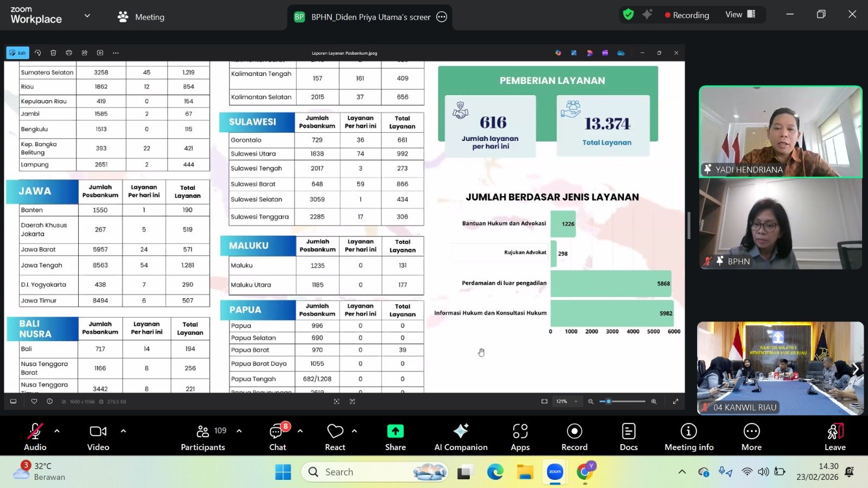
Task: Expand video options arrow
Action: [123, 431]
